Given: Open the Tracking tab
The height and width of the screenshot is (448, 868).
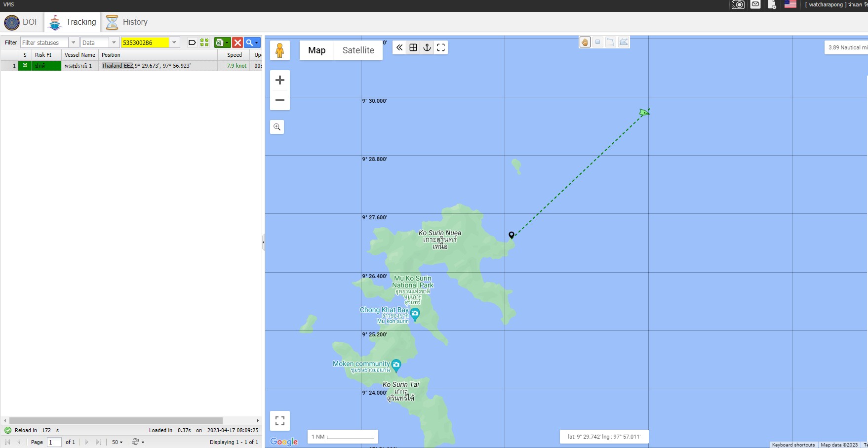Looking at the screenshot, I should pyautogui.click(x=73, y=22).
